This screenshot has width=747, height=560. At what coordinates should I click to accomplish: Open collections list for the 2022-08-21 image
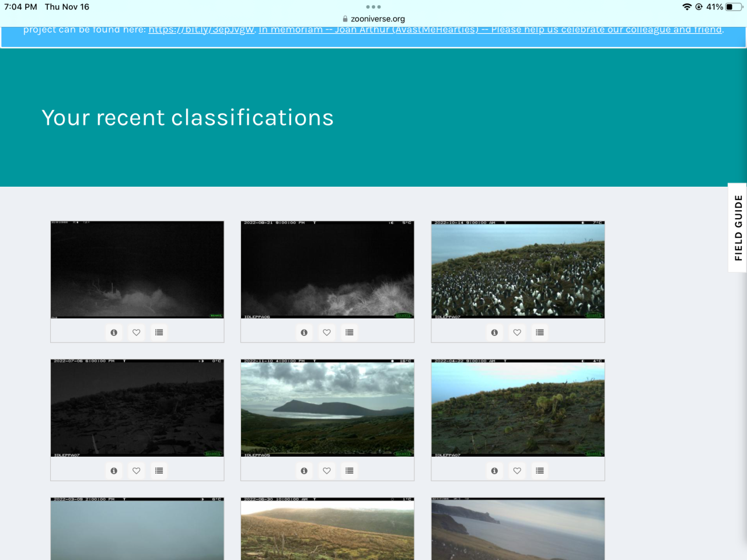[x=350, y=332]
